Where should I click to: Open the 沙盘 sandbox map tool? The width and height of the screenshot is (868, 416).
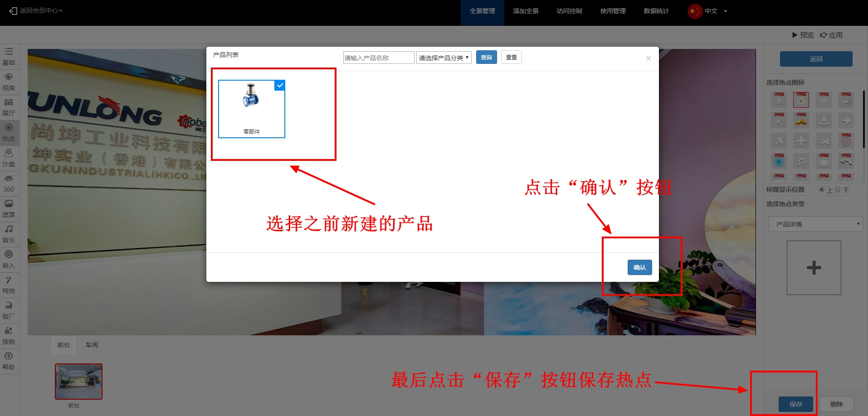(x=9, y=157)
